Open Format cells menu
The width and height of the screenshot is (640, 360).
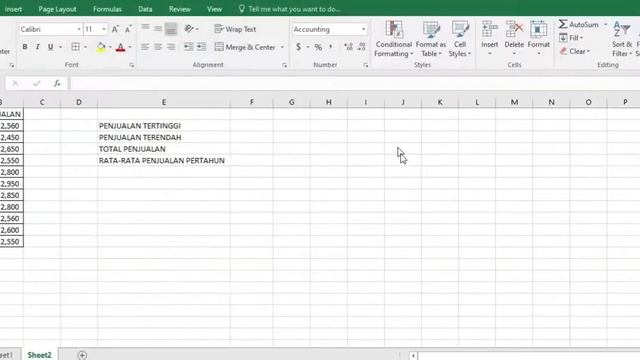[539, 39]
